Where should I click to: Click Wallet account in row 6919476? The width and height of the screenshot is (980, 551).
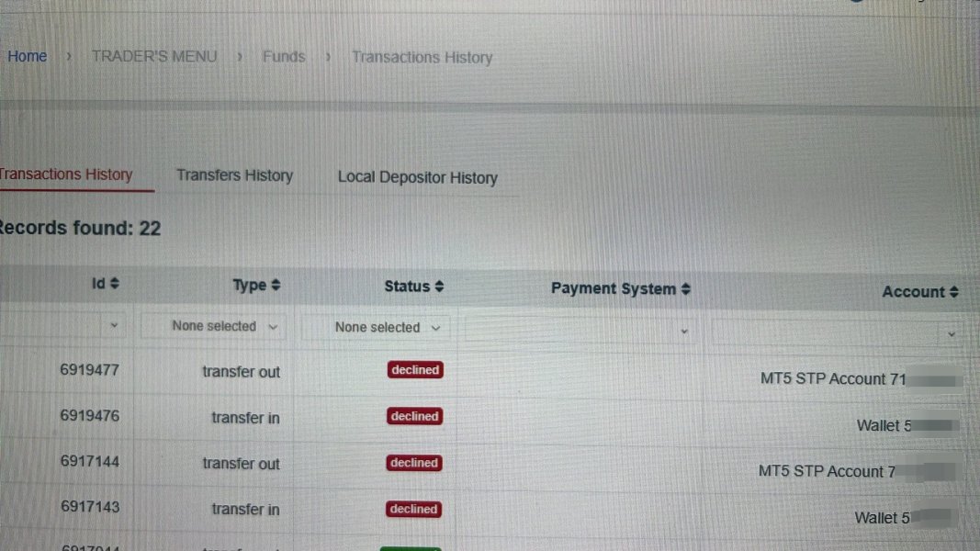point(907,425)
